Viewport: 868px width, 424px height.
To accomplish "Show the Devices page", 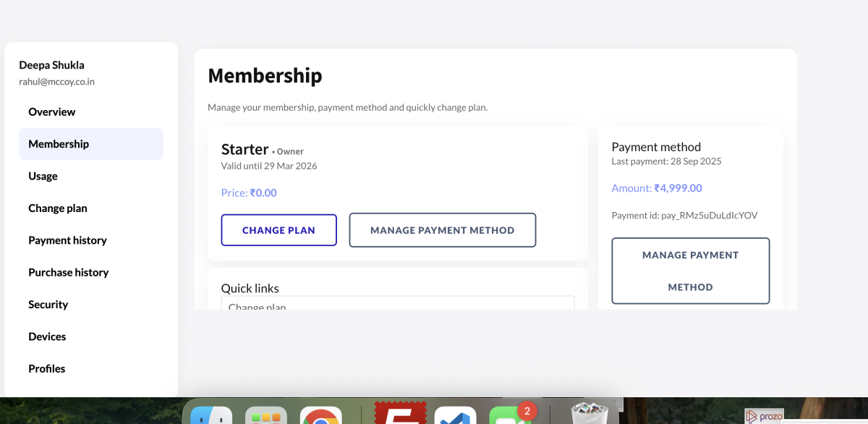I will coord(47,336).
